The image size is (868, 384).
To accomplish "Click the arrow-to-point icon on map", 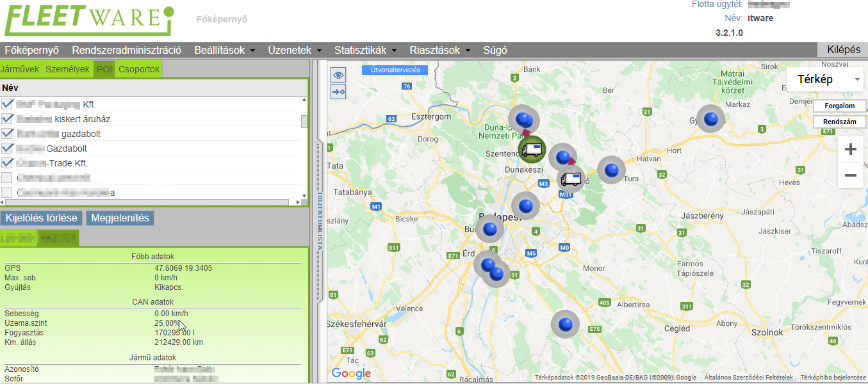I will (338, 92).
